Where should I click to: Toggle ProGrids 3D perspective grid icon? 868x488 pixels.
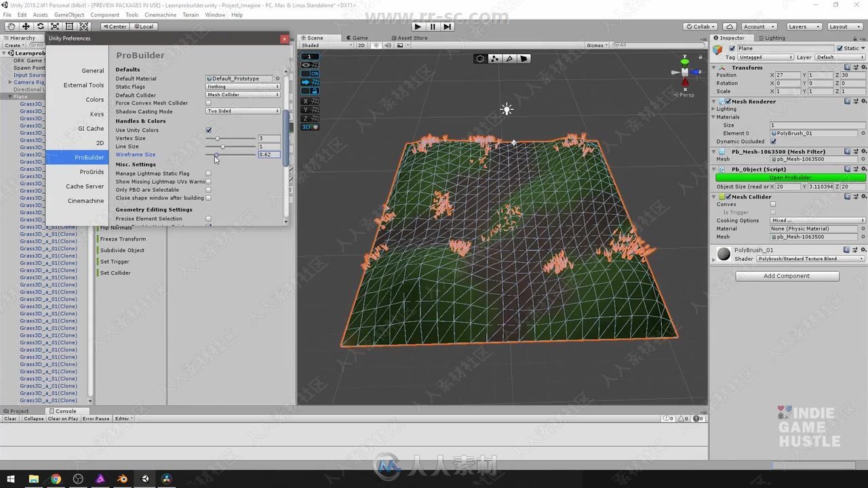pos(310,127)
